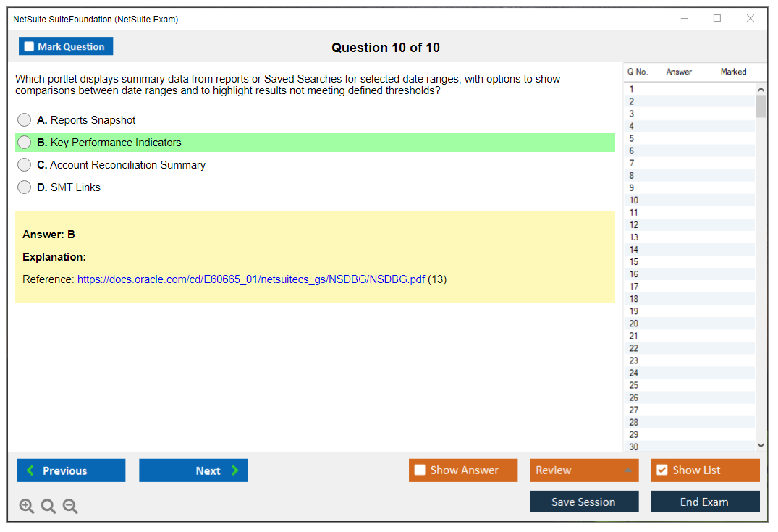Select question 19 in the list
This screenshot has height=532, width=778.
point(689,311)
